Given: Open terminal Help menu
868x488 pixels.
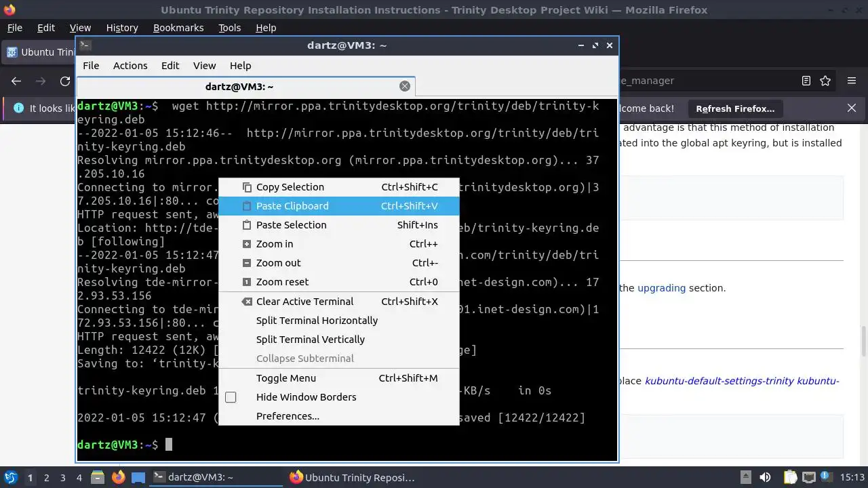Looking at the screenshot, I should pos(240,66).
